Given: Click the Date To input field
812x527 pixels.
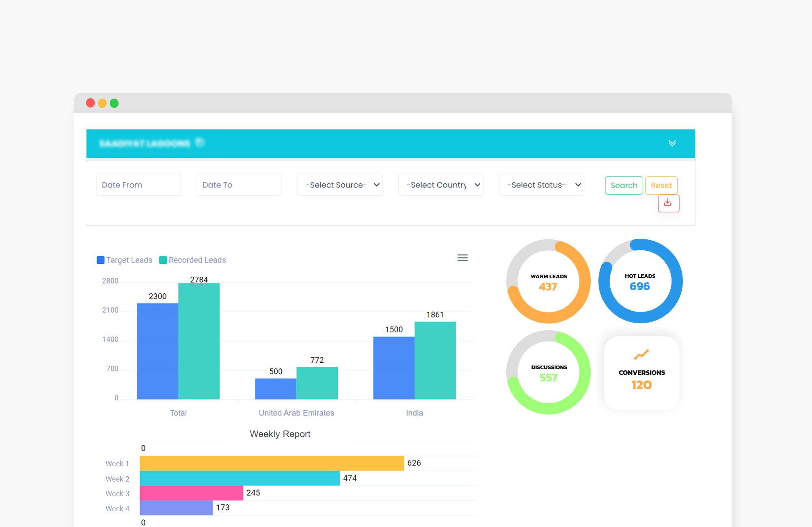Looking at the screenshot, I should (x=239, y=185).
